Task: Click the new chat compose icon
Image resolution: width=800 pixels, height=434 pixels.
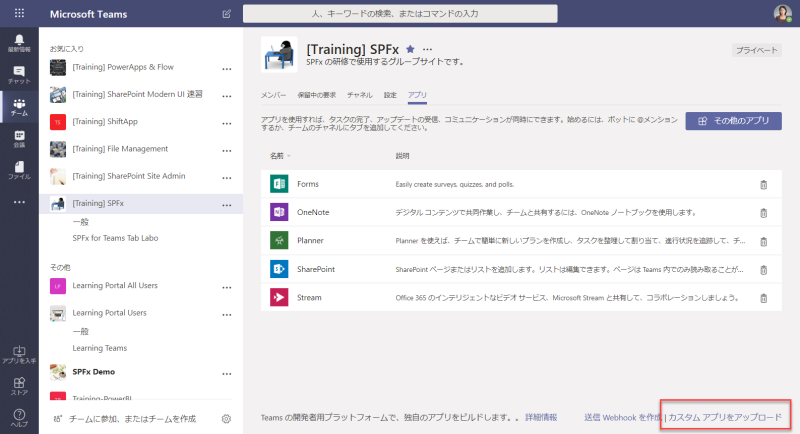Action: point(227,14)
